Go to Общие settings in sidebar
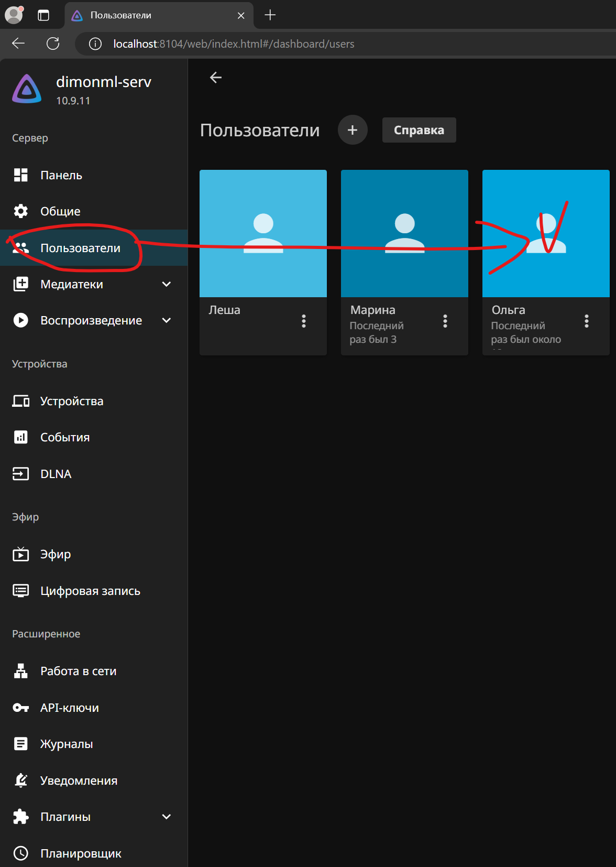Viewport: 616px width, 867px height. [60, 211]
